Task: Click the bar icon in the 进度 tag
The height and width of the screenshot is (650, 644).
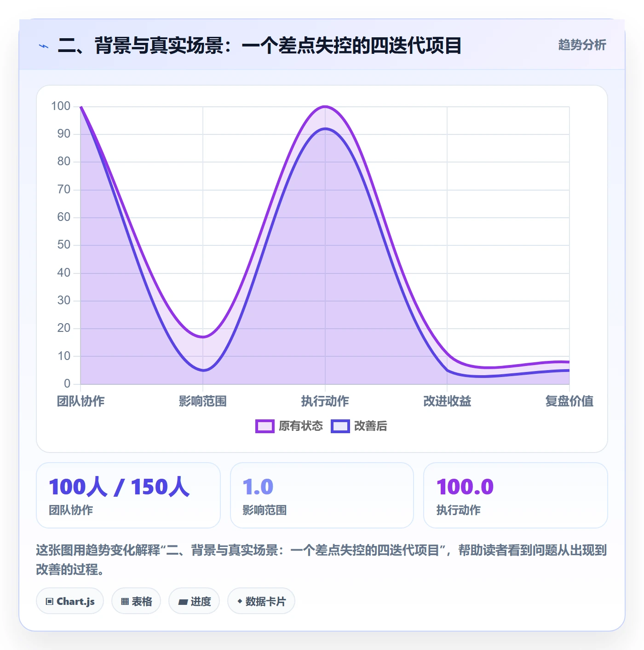Action: pos(183,602)
